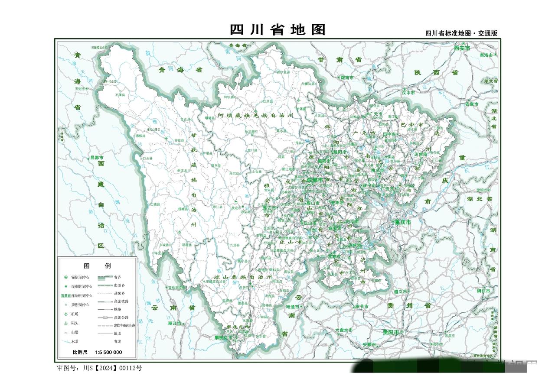Screen dimensions: 555x392
Task: Select the 达州市 city label
Action: pos(421,154)
